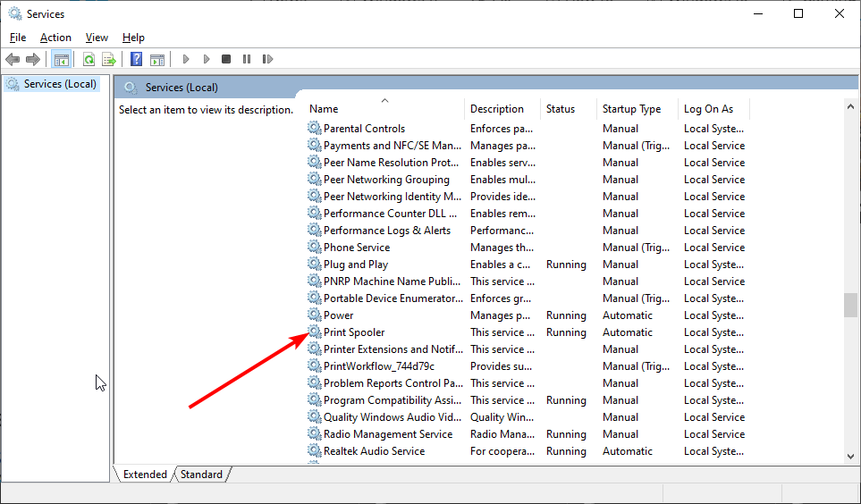The image size is (861, 504).
Task: Click the Back arrow toolbar icon
Action: [13, 59]
